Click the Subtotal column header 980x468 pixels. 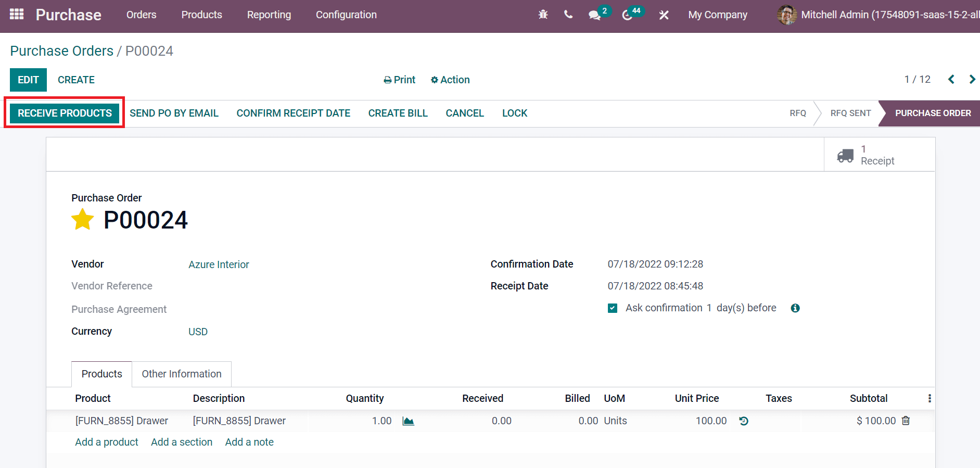pyautogui.click(x=869, y=398)
